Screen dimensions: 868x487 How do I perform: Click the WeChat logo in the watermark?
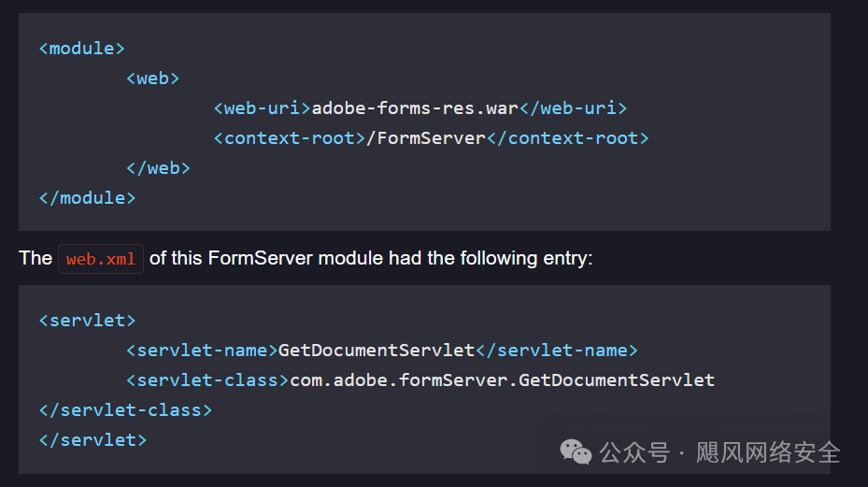(x=576, y=453)
